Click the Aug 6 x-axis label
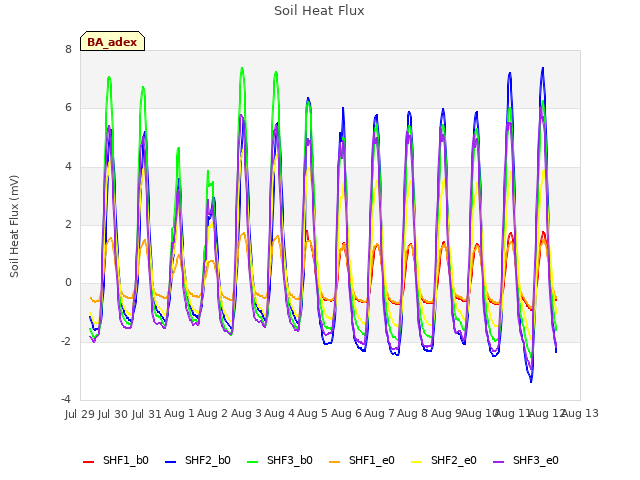 click(x=346, y=413)
